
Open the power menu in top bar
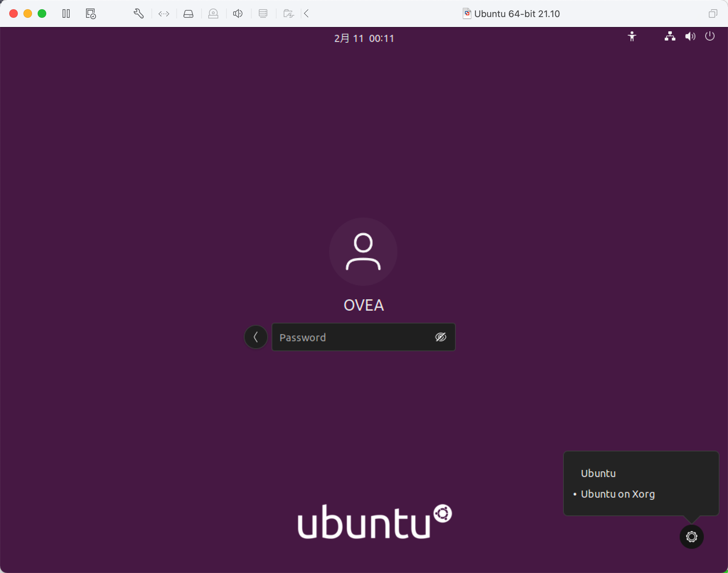710,37
